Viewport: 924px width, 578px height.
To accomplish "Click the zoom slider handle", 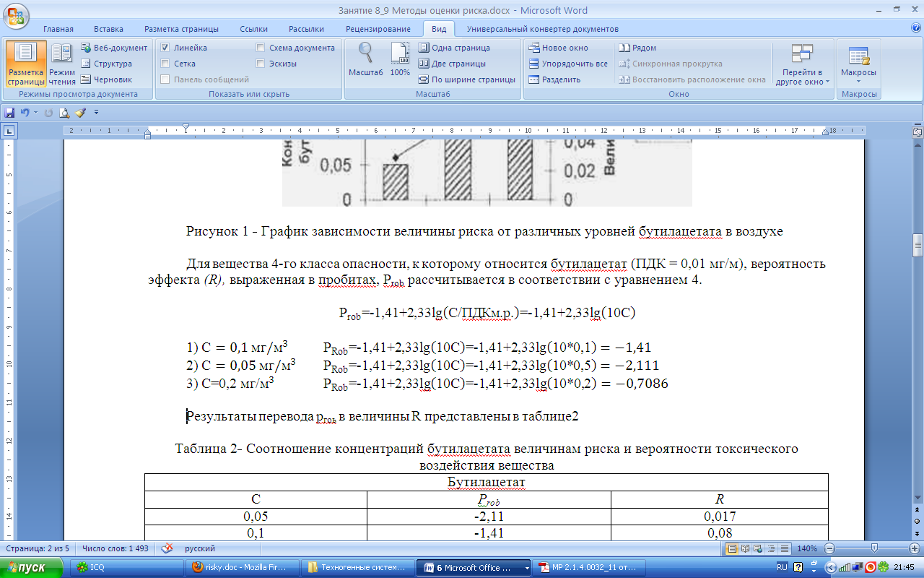I will click(875, 548).
